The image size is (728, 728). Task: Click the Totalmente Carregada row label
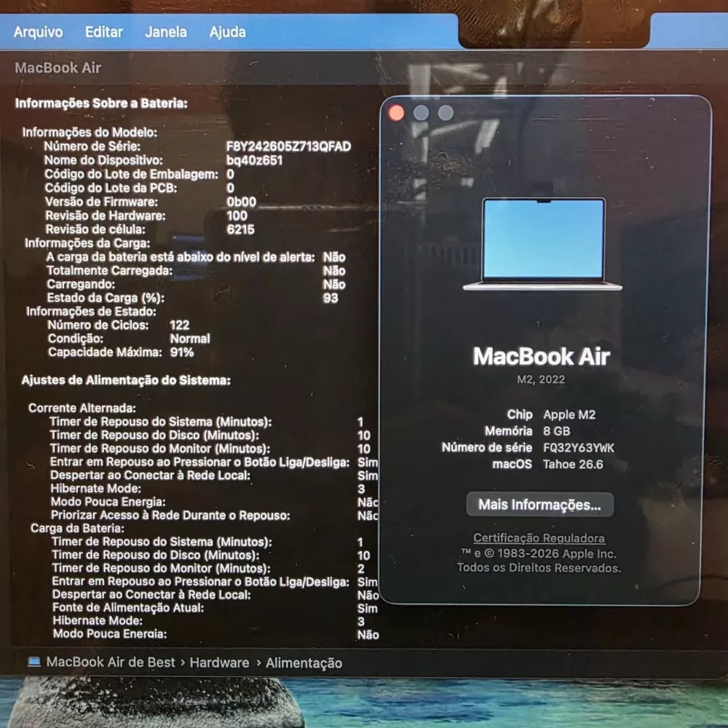point(110,271)
